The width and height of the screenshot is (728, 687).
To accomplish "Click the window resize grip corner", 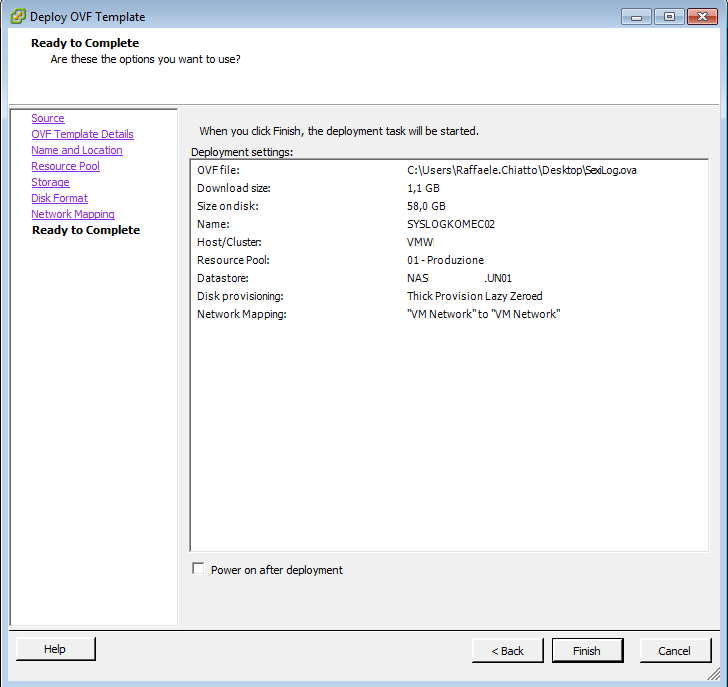I will point(713,673).
